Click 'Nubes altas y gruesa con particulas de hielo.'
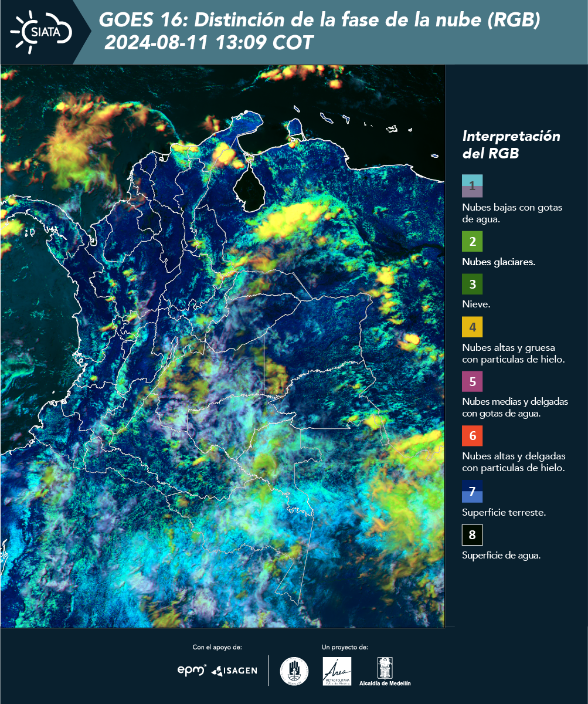This screenshot has height=704, width=588. (x=513, y=353)
